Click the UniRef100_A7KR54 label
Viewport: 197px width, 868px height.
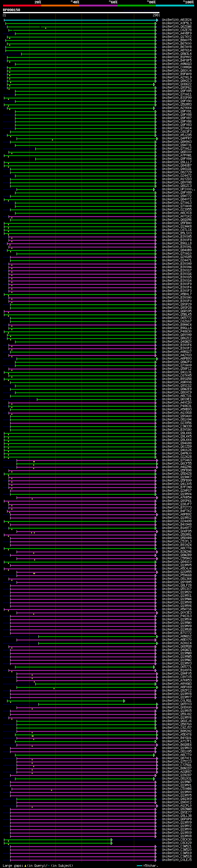(x=176, y=498)
